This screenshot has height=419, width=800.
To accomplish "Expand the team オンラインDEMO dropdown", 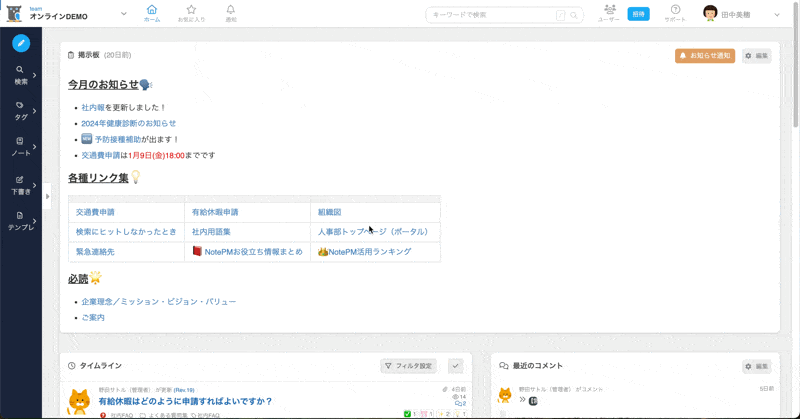I will (x=123, y=14).
